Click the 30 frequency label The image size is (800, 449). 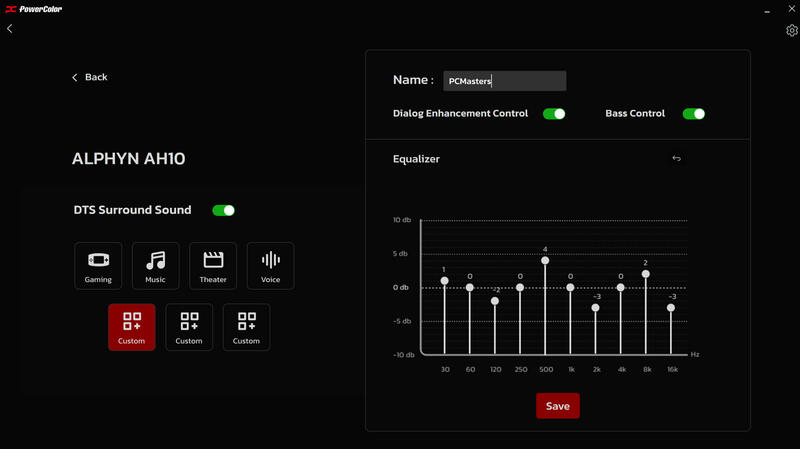445,369
